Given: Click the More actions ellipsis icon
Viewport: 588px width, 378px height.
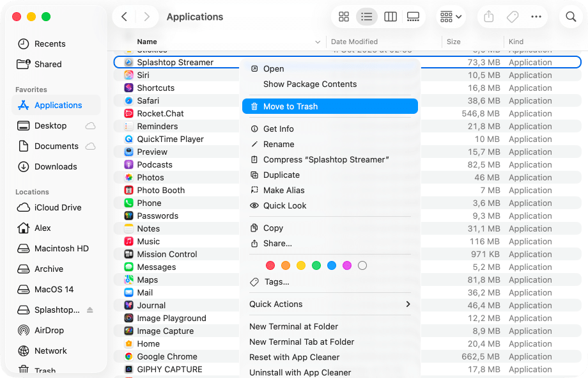Looking at the screenshot, I should 536,17.
